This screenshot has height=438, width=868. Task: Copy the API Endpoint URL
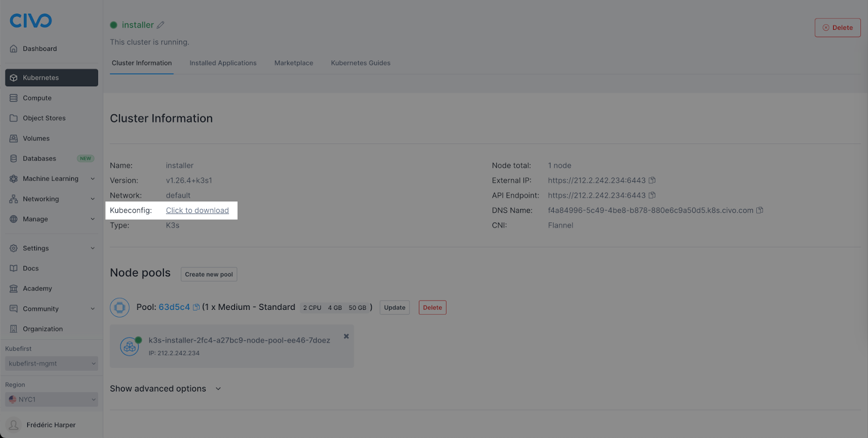point(652,195)
